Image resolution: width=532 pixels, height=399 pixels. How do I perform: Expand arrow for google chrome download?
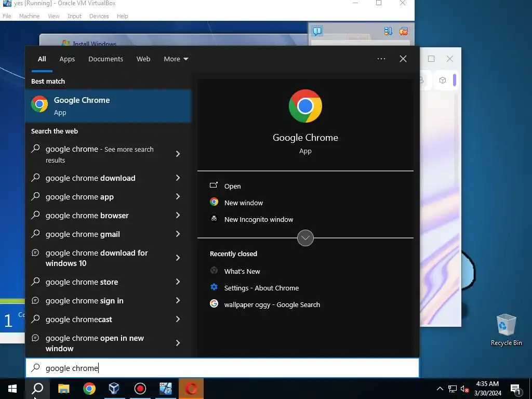[x=178, y=178]
